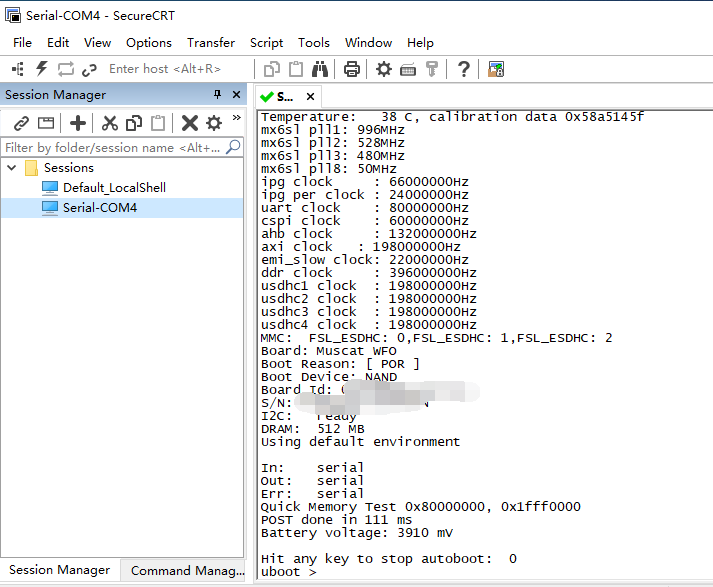
Task: Open the Tools menu
Action: pyautogui.click(x=314, y=43)
